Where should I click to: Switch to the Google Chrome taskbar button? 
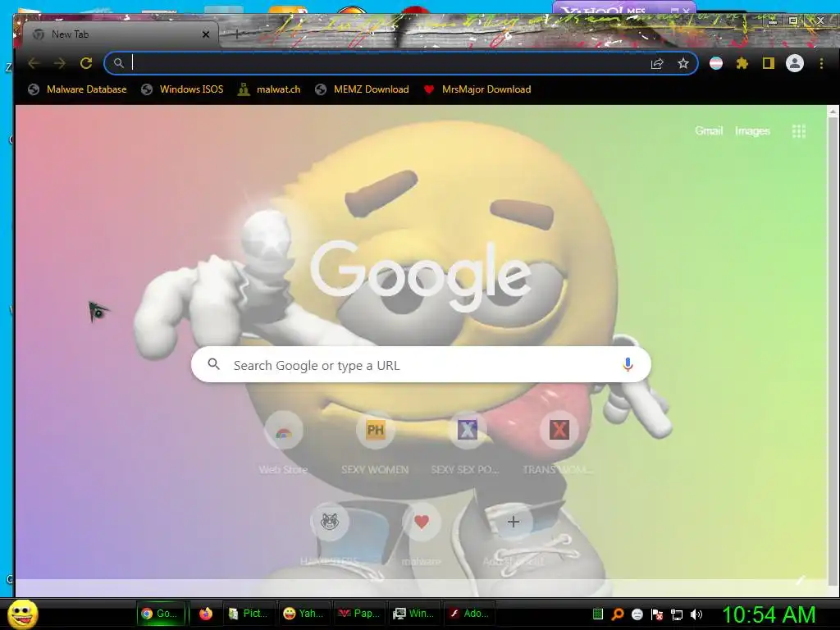[160, 614]
